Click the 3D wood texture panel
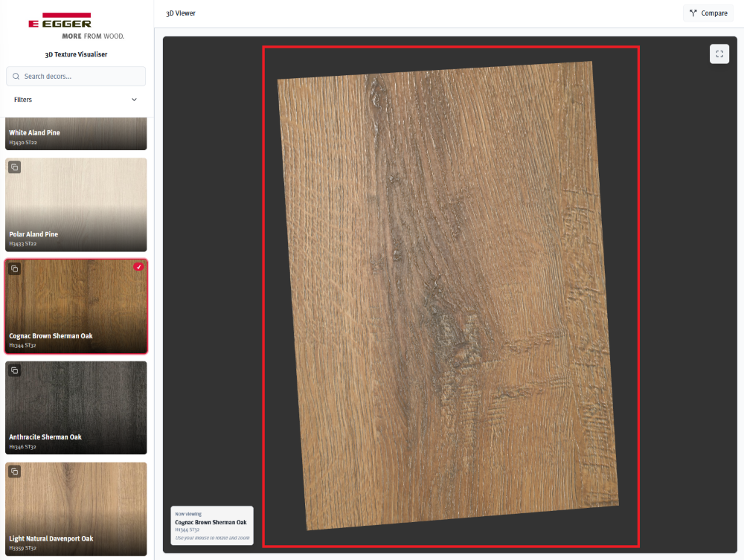Viewport: 744px width, 560px height. pos(448,296)
